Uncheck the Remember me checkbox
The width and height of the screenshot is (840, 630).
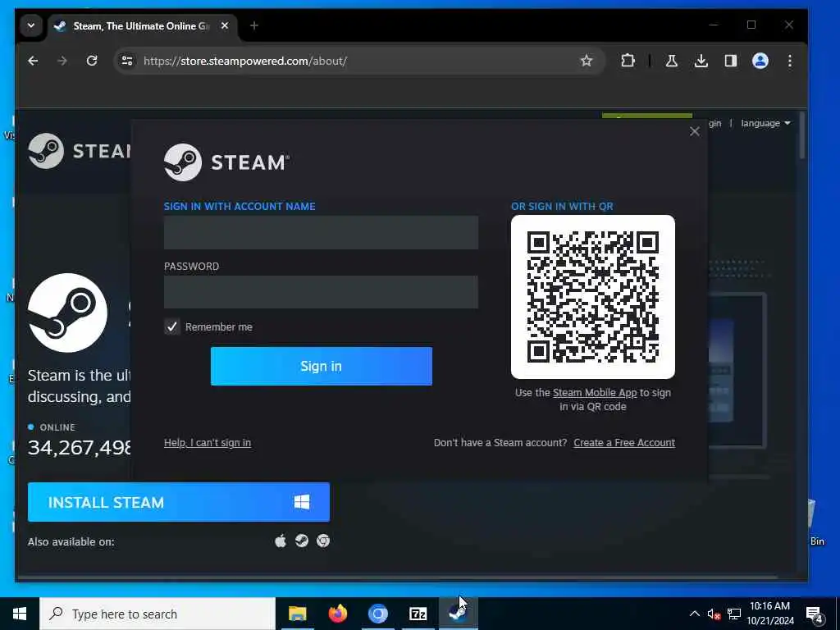click(172, 326)
